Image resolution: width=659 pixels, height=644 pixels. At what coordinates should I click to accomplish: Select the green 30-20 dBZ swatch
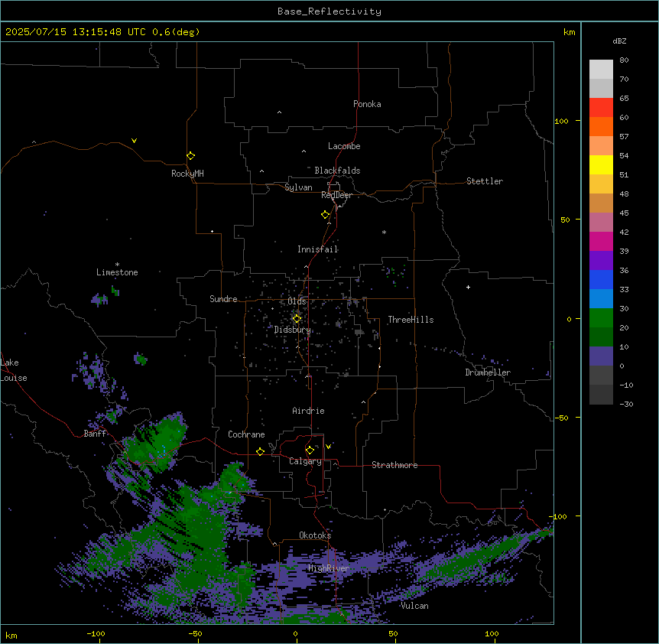[x=601, y=318]
